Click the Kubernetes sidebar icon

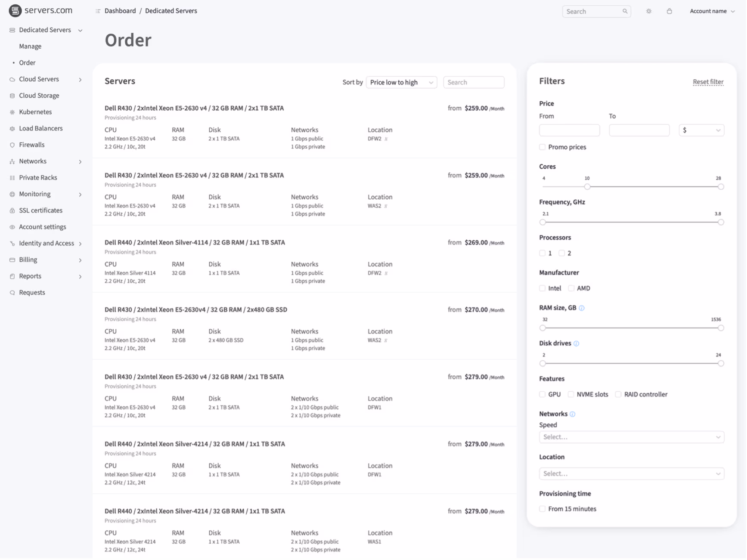12,112
